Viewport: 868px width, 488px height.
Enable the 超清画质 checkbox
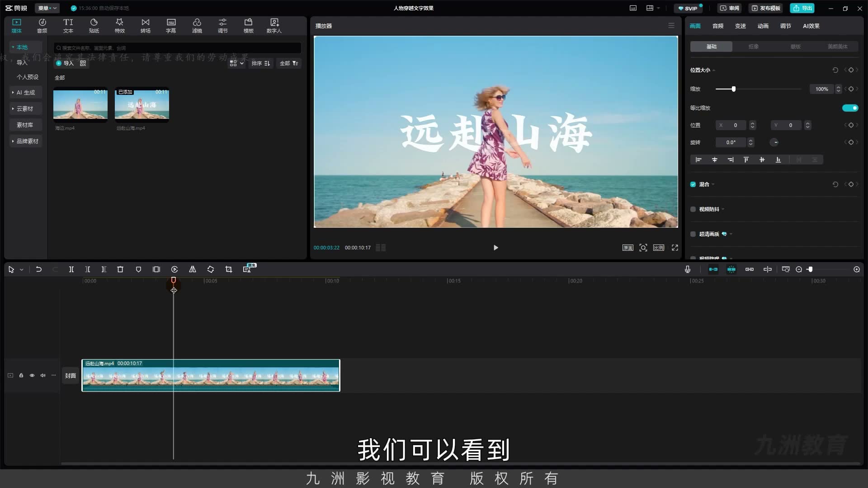point(693,234)
